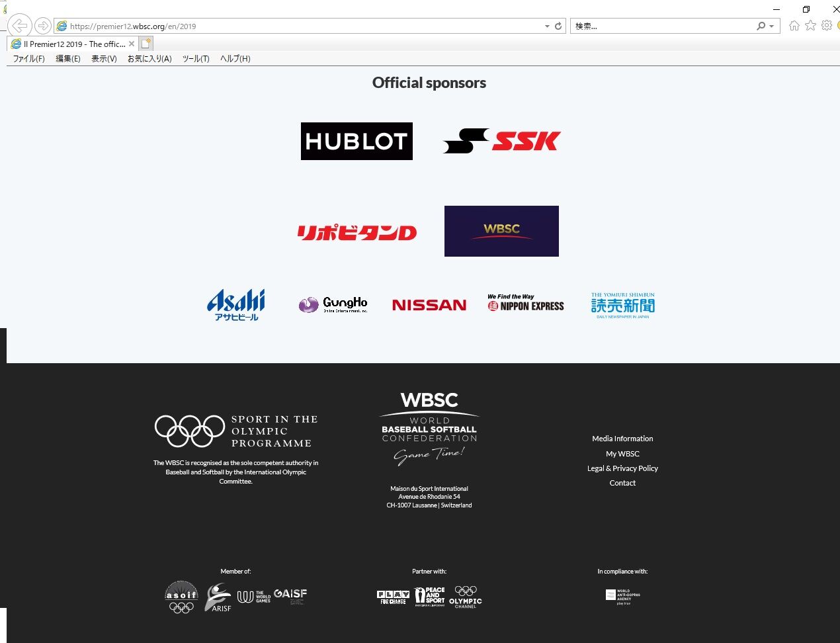The width and height of the screenshot is (840, 643).
Task: Click the Maison du Sport International address text
Action: coord(429,497)
